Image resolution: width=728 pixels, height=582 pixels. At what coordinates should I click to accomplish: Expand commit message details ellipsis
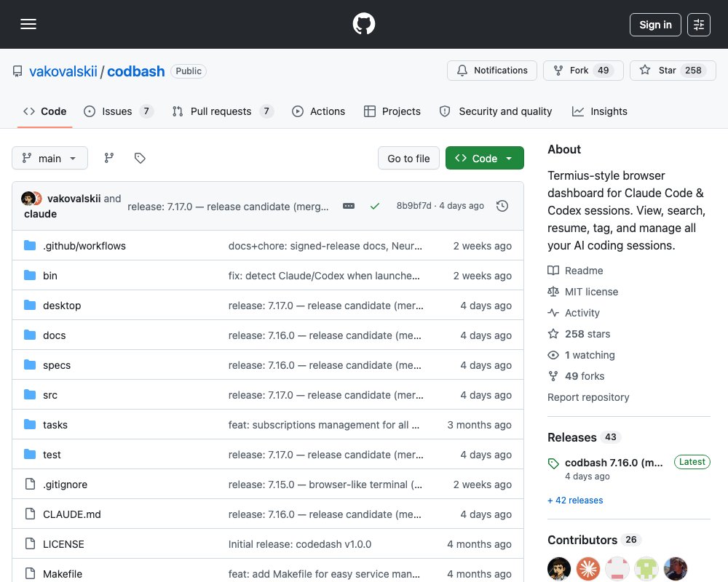coord(348,206)
